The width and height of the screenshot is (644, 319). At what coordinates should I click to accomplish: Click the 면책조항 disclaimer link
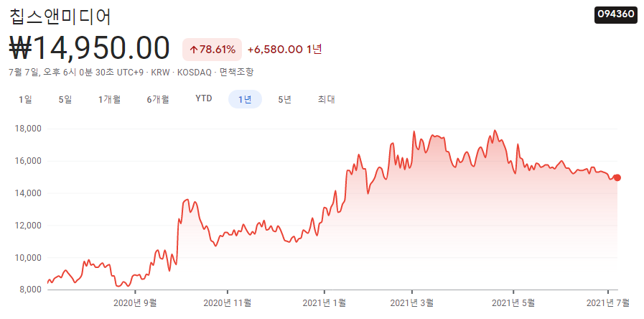point(237,73)
